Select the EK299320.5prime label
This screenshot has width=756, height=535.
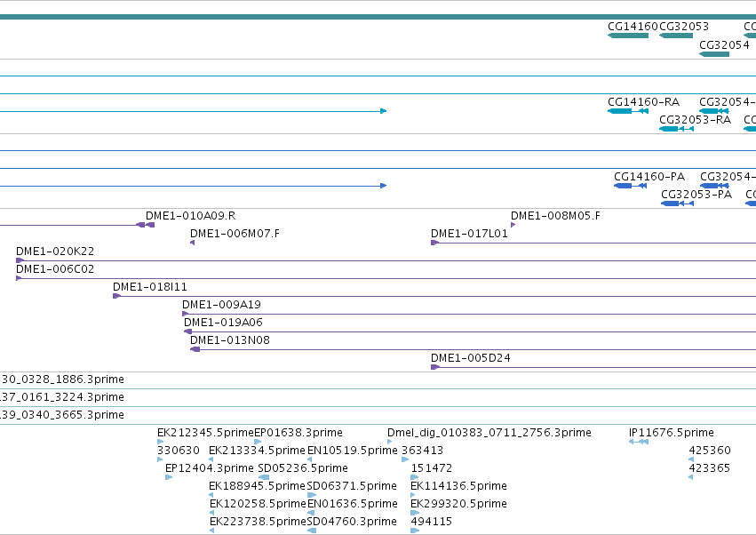458,504
